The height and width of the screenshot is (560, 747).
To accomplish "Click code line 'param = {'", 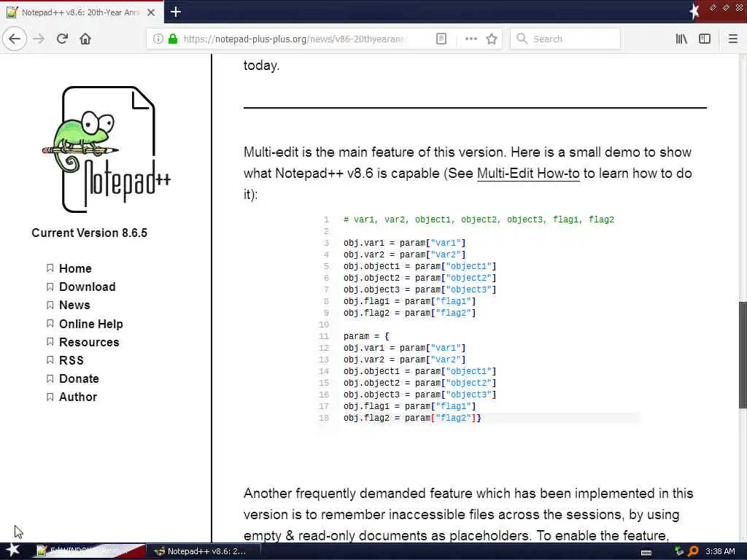I will tap(366, 336).
